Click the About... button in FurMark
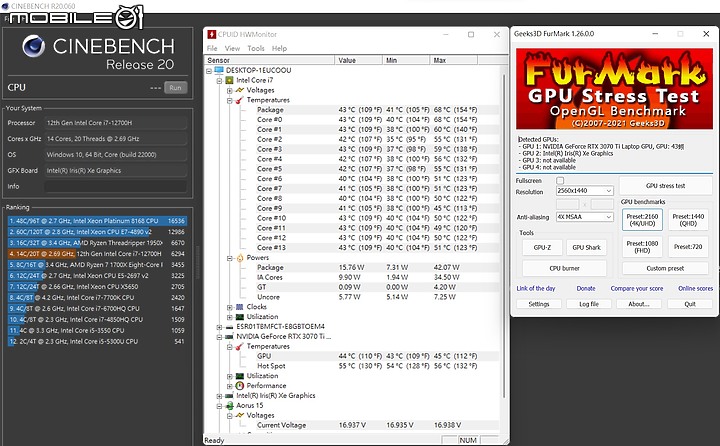The image size is (720, 446). pyautogui.click(x=639, y=304)
